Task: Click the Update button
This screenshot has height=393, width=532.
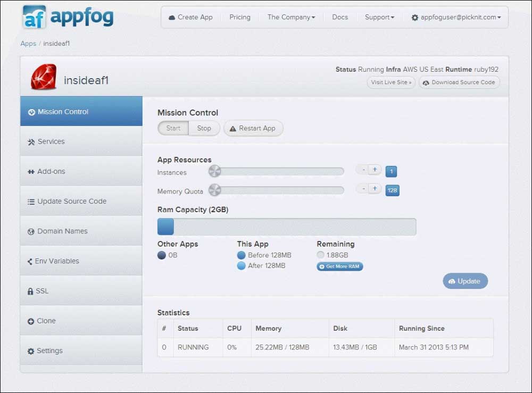Action: tap(465, 281)
